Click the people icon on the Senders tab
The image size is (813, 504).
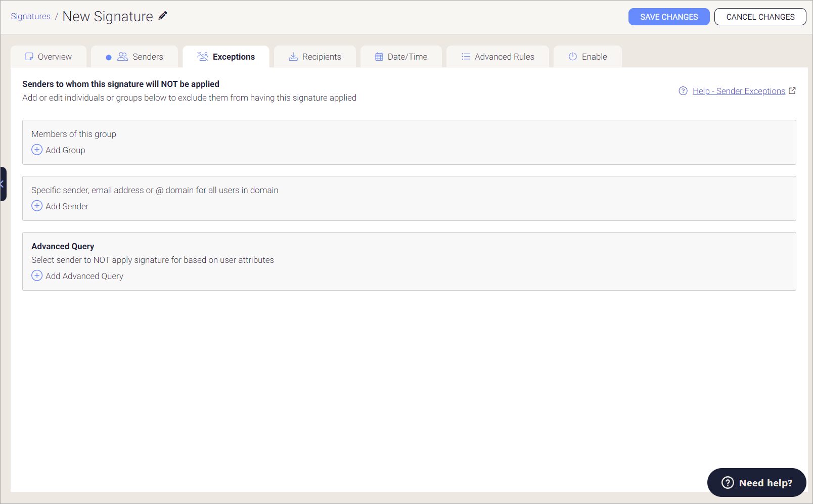pos(122,57)
